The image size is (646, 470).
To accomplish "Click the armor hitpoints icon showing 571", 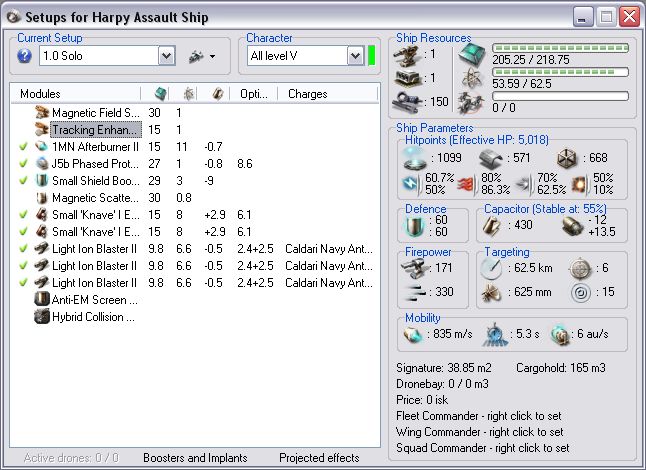I will [x=491, y=159].
